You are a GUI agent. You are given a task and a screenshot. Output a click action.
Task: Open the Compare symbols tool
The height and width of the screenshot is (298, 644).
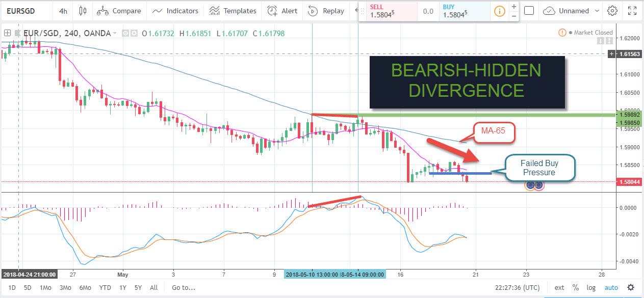[x=118, y=11]
